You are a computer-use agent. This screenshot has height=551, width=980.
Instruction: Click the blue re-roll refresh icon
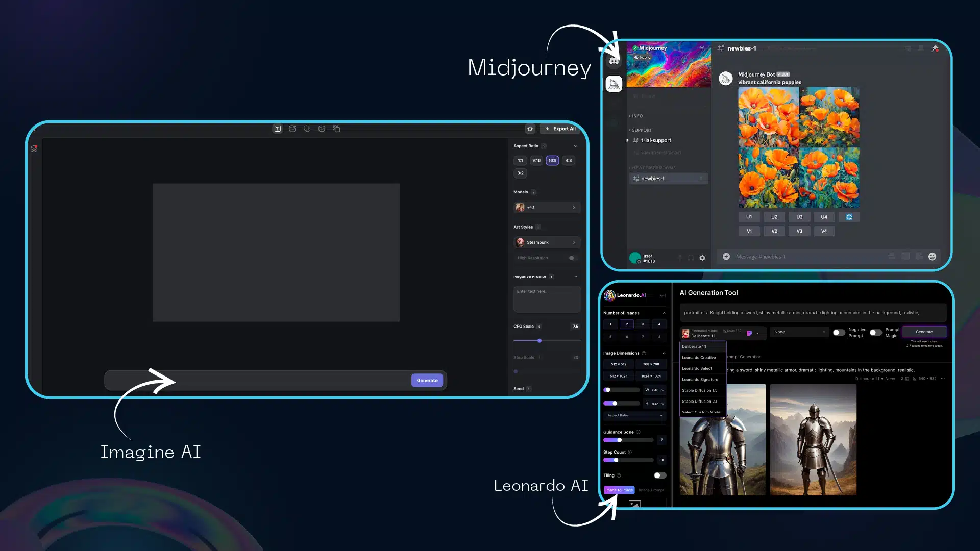tap(849, 217)
